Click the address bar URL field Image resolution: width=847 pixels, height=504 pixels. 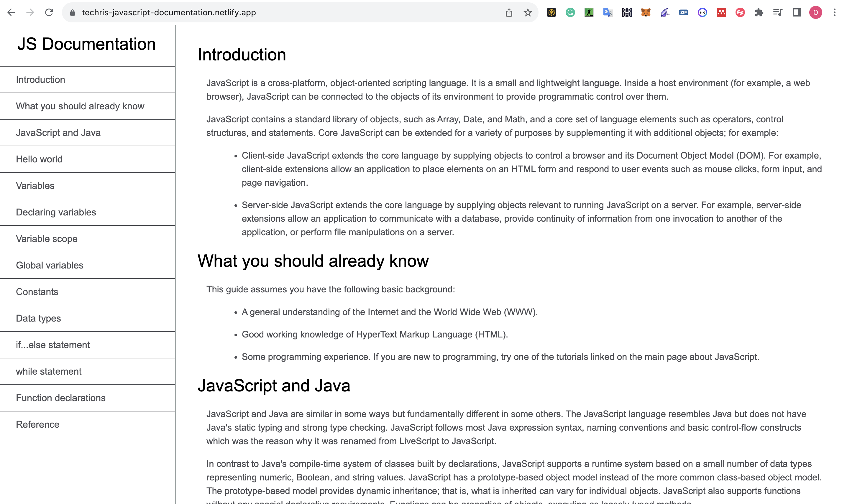tap(272, 13)
